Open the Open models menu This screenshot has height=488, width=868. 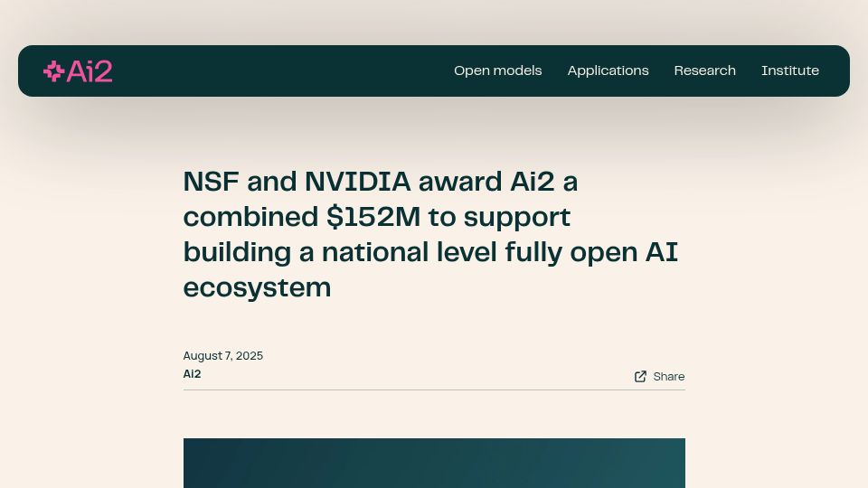pos(497,70)
